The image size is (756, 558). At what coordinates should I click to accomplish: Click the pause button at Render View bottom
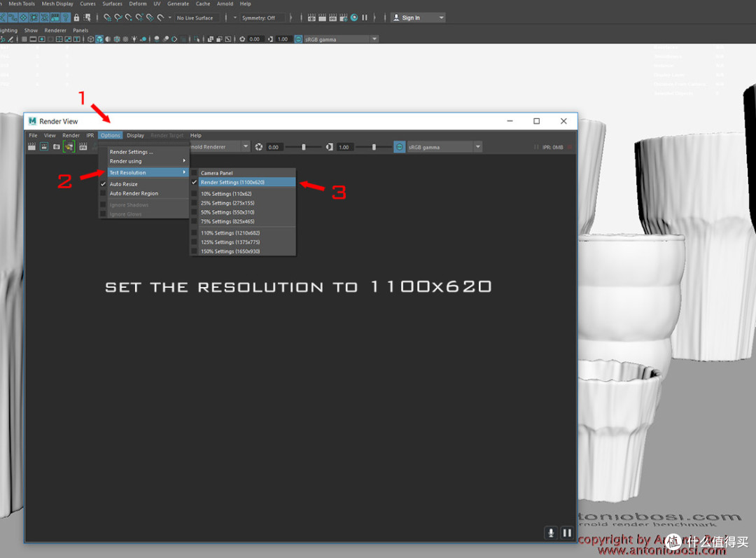(567, 533)
